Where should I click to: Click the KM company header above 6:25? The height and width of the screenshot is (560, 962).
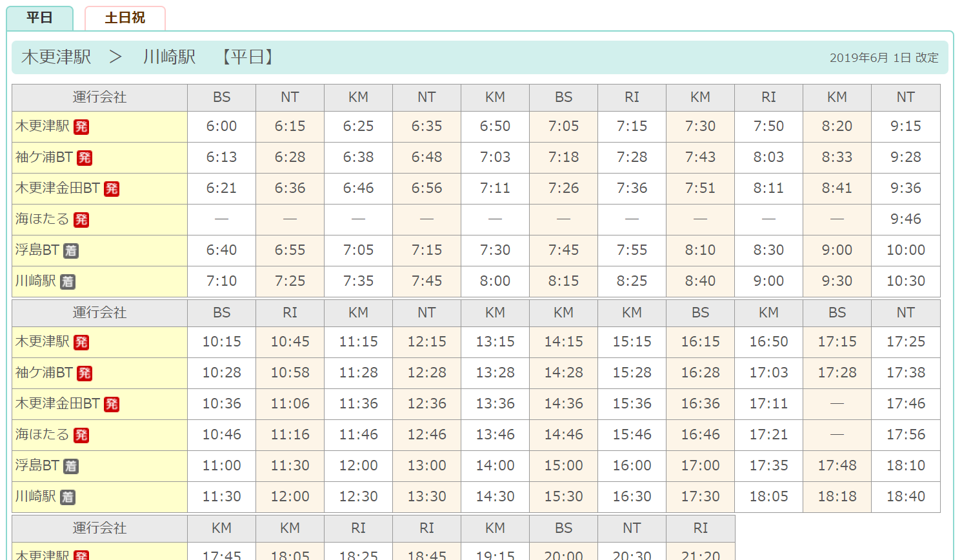(359, 97)
